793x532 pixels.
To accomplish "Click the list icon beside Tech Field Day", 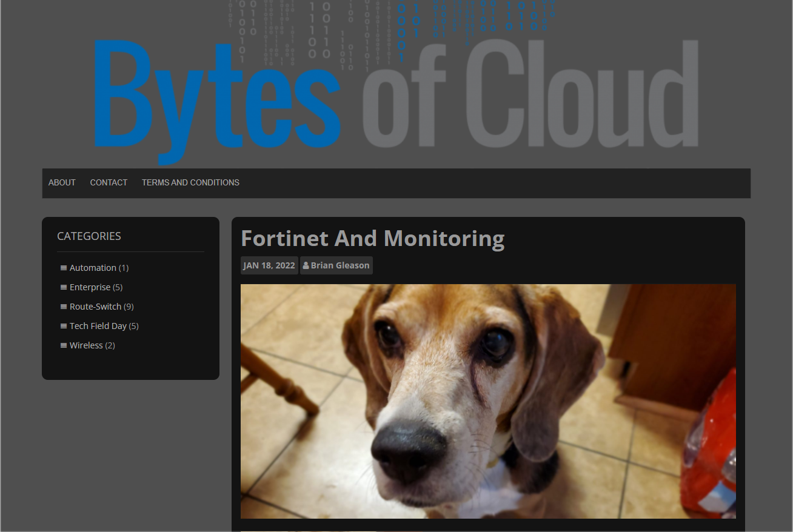I will coord(64,326).
